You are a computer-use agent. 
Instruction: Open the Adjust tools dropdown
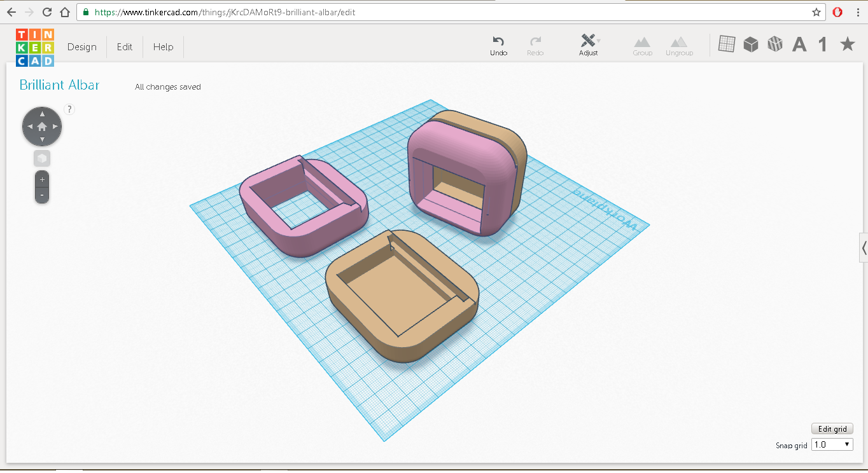(x=589, y=46)
